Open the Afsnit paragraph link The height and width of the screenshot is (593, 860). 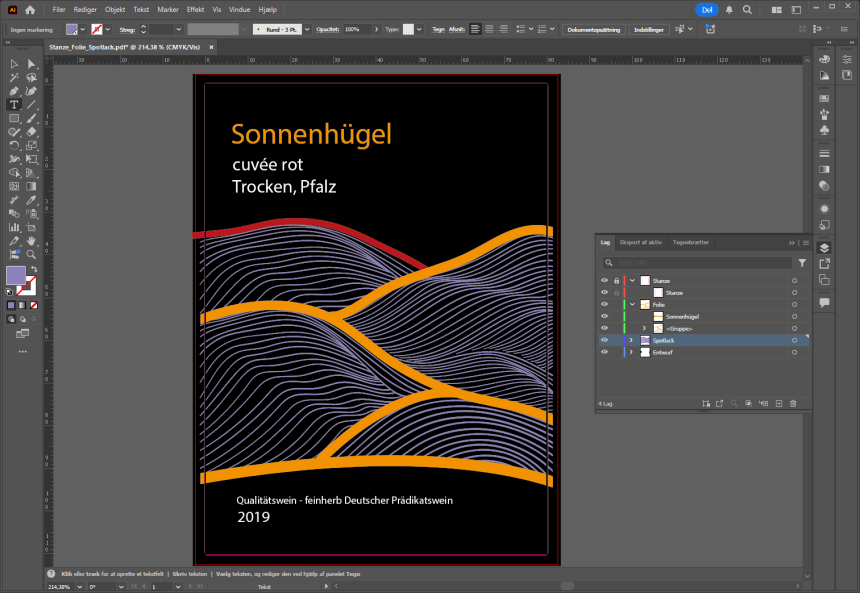click(456, 30)
